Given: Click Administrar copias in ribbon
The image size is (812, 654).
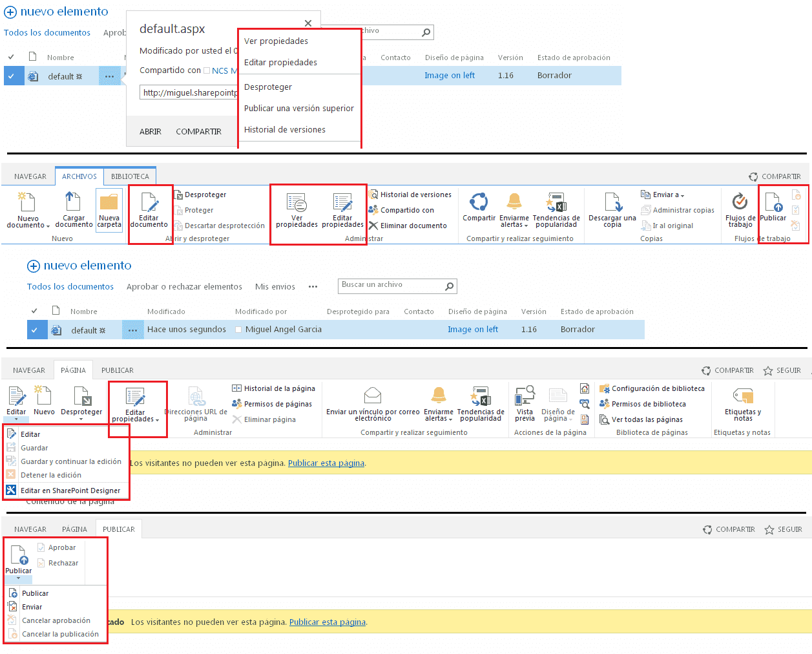Looking at the screenshot, I should coord(678,210).
